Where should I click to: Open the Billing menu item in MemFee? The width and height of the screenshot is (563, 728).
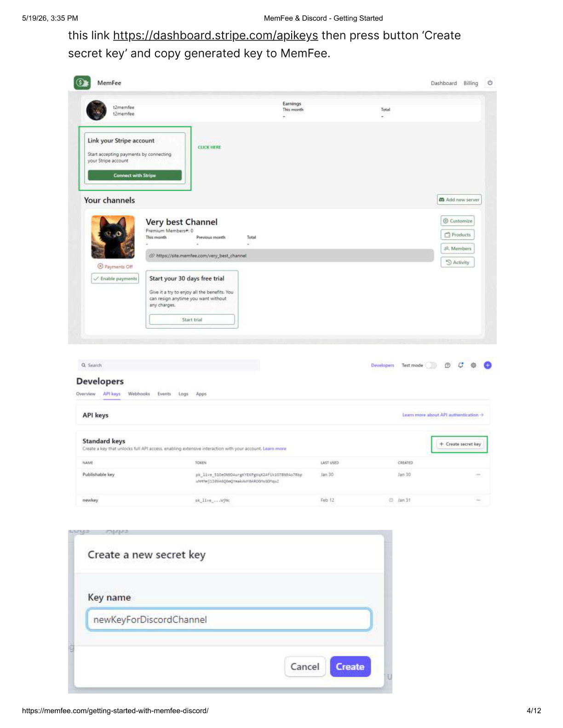coord(471,83)
